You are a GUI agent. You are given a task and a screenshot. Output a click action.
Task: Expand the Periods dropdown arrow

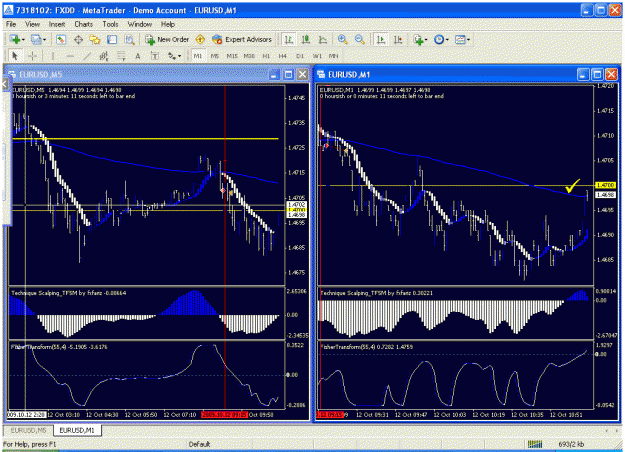click(447, 40)
